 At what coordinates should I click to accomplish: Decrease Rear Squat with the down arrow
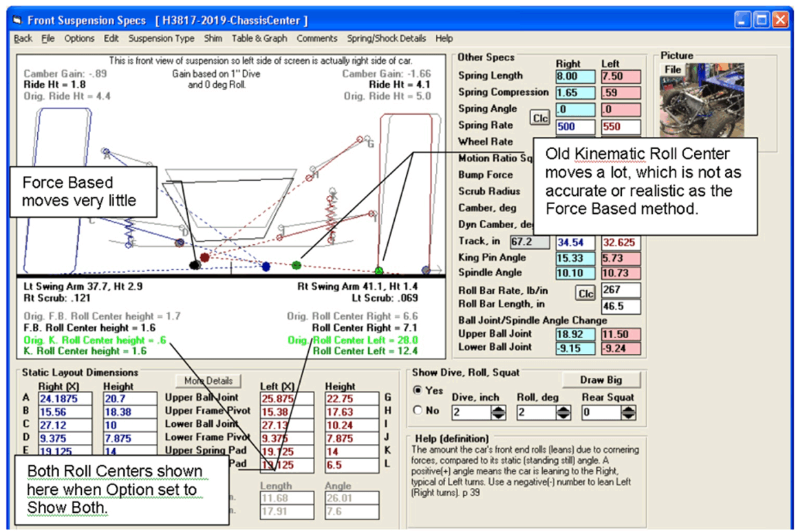[x=629, y=416]
